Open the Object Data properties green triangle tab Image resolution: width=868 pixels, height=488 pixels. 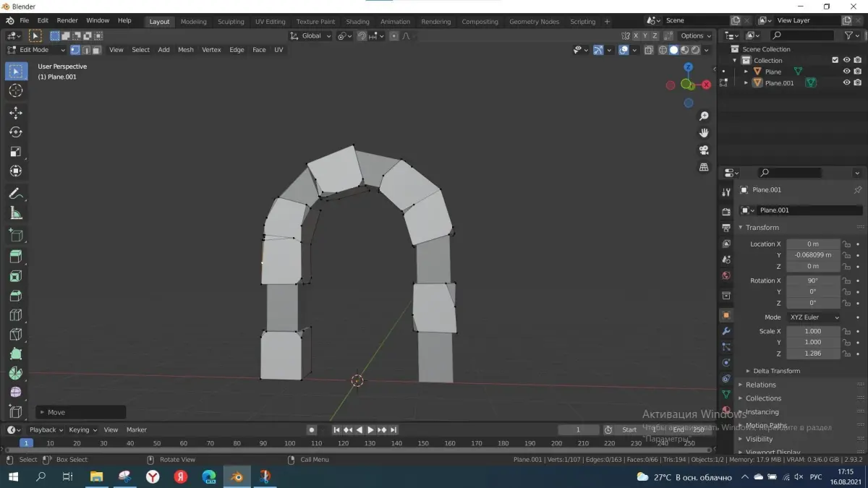coord(726,394)
